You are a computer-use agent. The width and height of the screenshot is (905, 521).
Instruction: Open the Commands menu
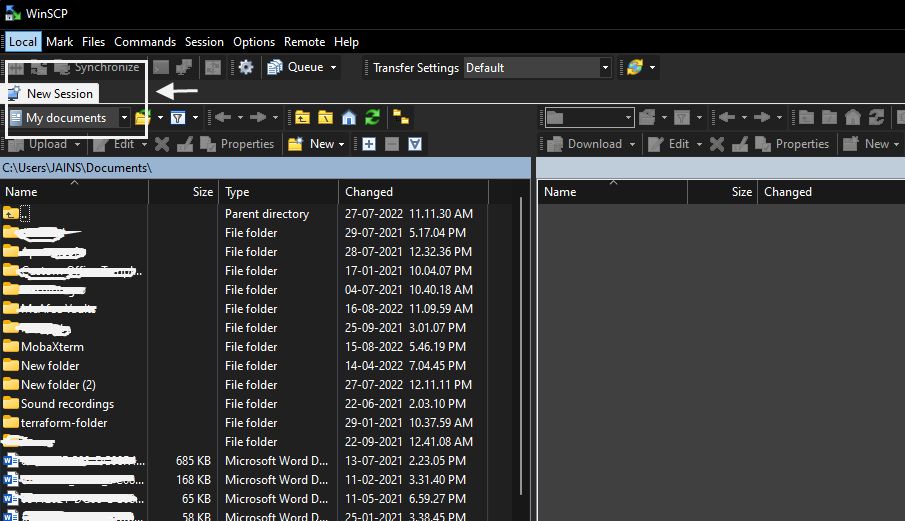tap(145, 42)
